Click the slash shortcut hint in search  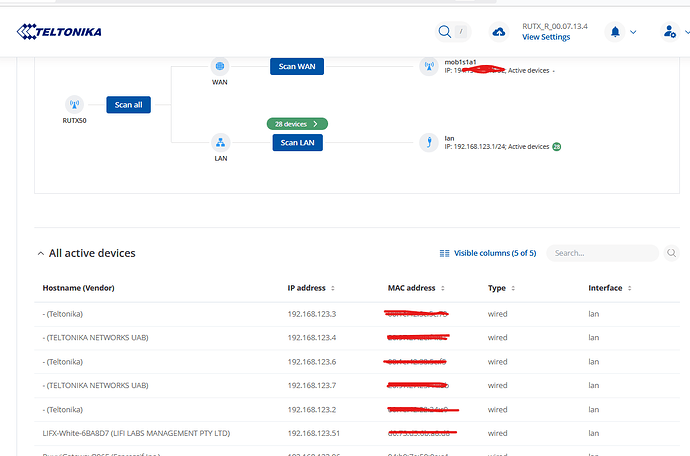(x=461, y=32)
